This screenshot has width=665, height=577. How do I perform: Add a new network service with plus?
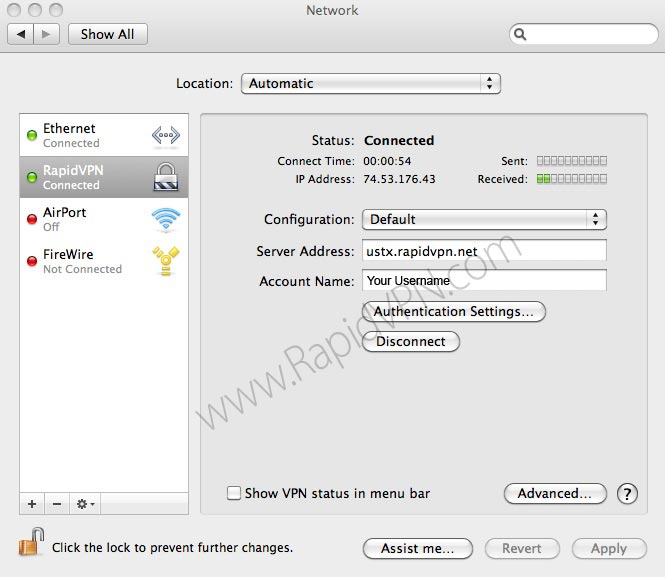[32, 504]
